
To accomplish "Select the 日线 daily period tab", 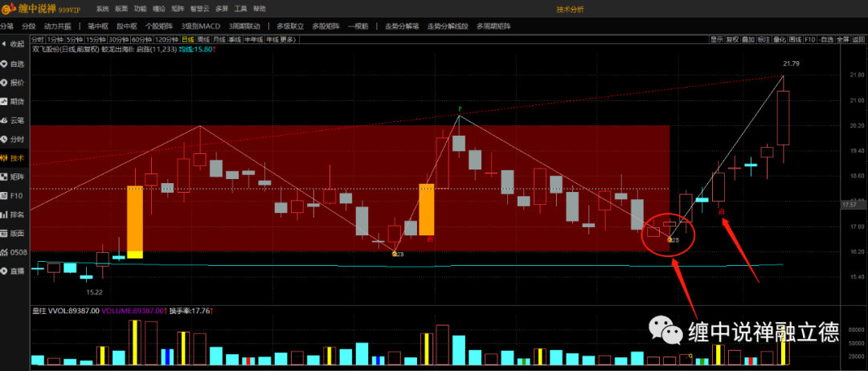I will coord(188,39).
